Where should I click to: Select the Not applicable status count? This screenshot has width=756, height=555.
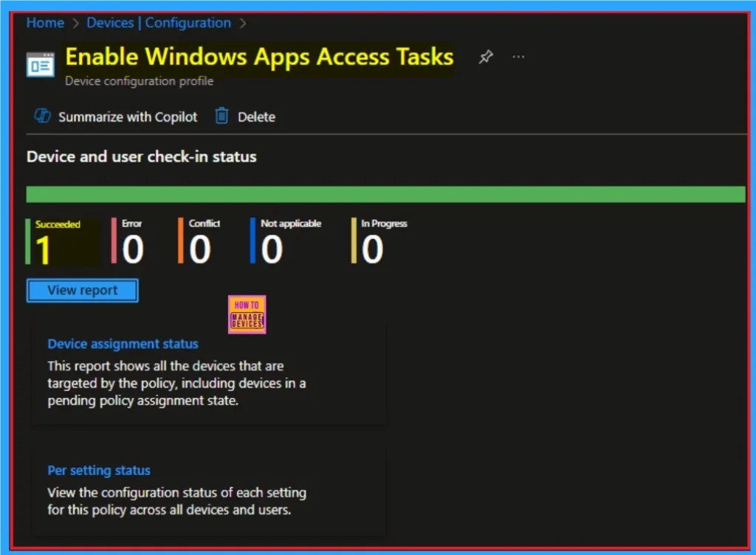tap(272, 249)
